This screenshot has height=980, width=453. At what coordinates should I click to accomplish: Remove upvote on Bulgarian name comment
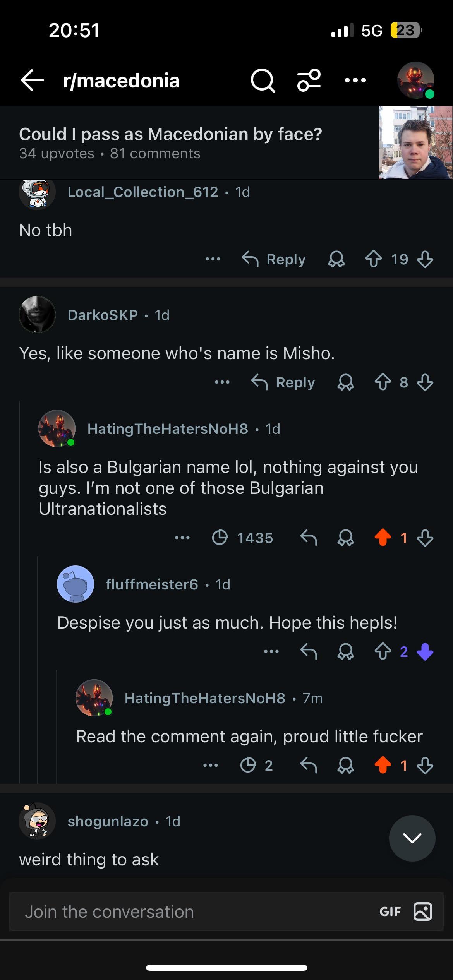pyautogui.click(x=383, y=538)
